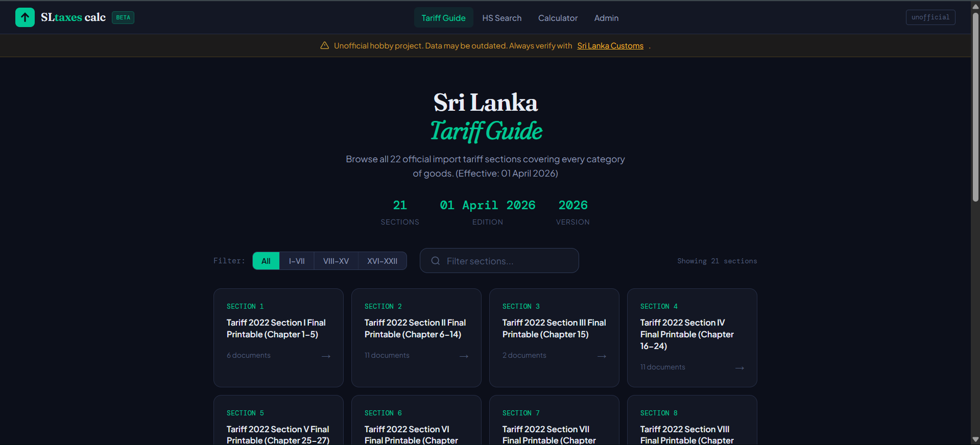Open Tariff 2022 Section VI card
The height and width of the screenshot is (445, 980).
point(416,420)
